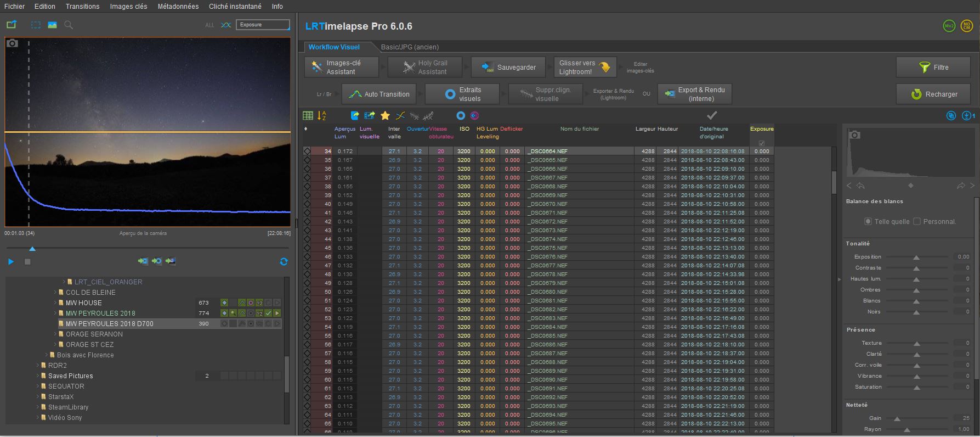Click the yellow star icon in table toolbar
Screen dimensions: 980x437
click(x=385, y=115)
